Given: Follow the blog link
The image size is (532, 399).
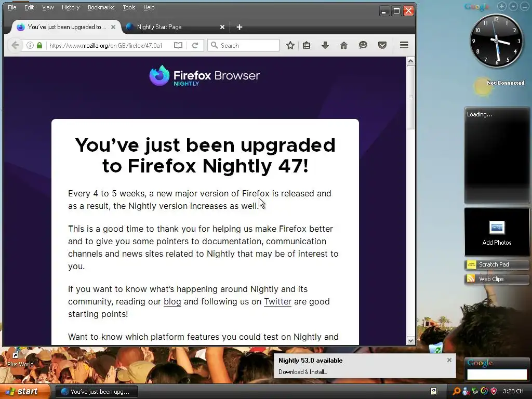Looking at the screenshot, I should (172, 302).
